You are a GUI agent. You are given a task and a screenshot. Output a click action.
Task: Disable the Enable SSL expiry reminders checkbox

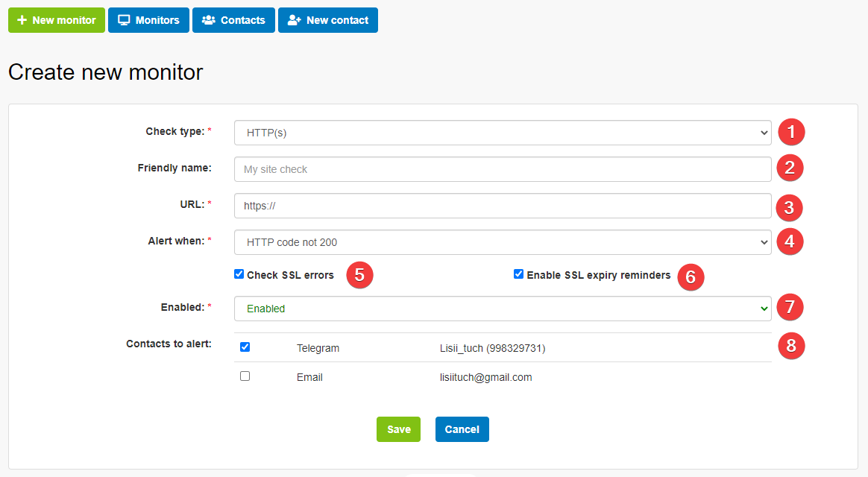click(x=519, y=274)
